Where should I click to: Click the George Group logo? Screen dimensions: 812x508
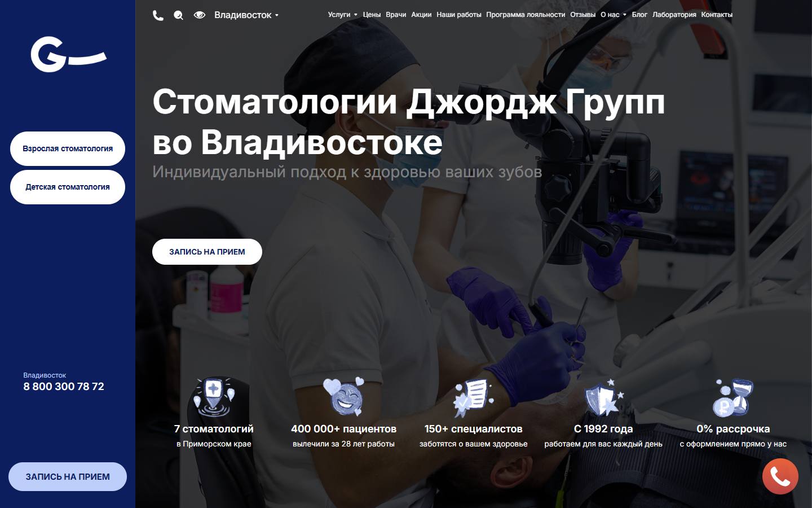68,55
